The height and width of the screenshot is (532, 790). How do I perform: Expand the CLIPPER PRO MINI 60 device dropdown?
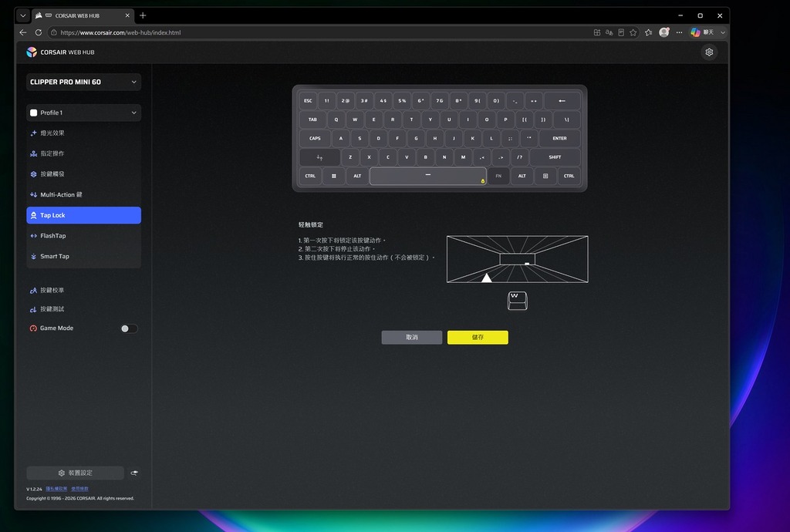coord(83,82)
